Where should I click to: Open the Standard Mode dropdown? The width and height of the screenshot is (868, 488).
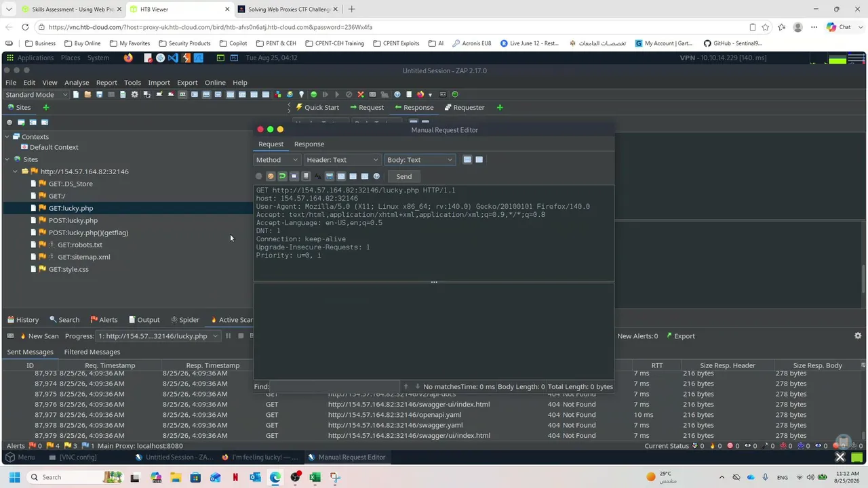coord(37,95)
